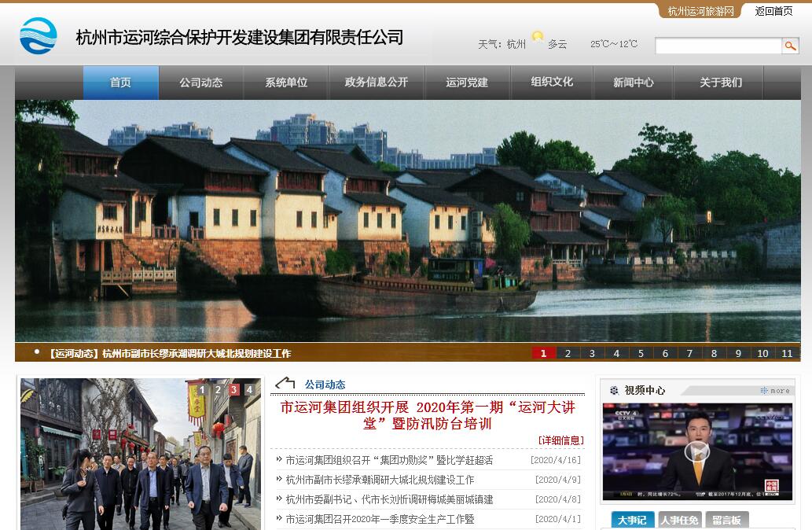
Task: Click the search magnifier icon button
Action: [790, 46]
